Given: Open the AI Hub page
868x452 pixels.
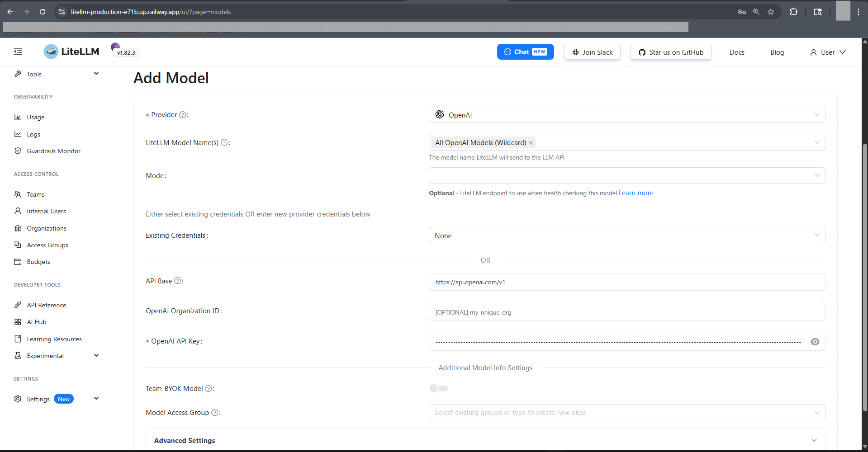Looking at the screenshot, I should click(x=36, y=321).
